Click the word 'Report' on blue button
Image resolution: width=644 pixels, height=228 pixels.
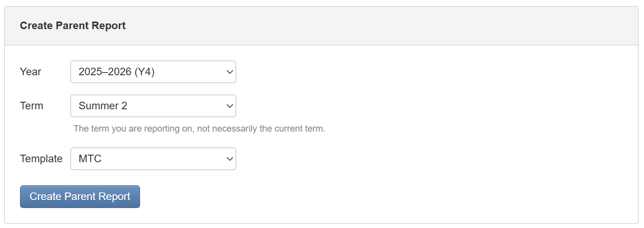[x=114, y=197]
